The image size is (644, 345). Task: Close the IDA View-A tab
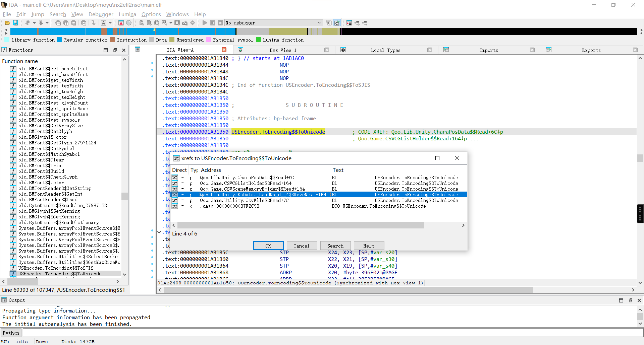pos(224,50)
